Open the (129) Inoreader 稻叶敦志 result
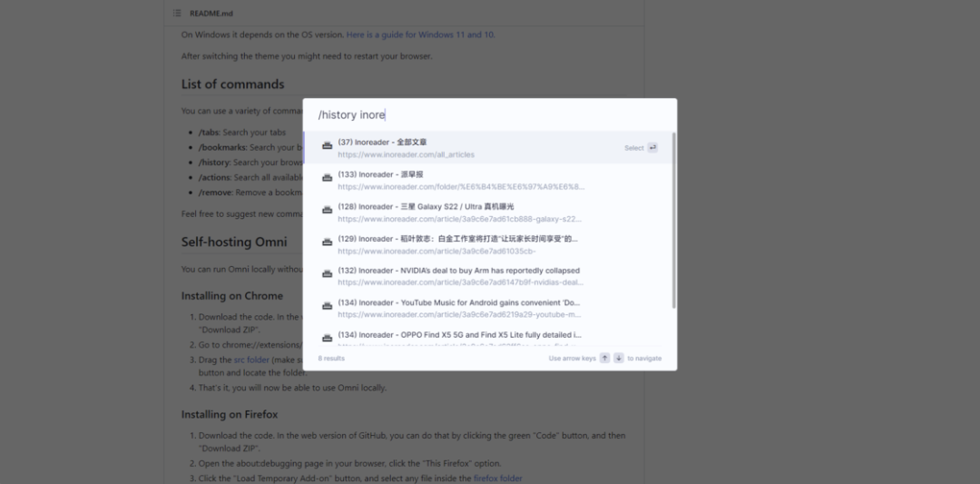980x484 pixels. 488,244
